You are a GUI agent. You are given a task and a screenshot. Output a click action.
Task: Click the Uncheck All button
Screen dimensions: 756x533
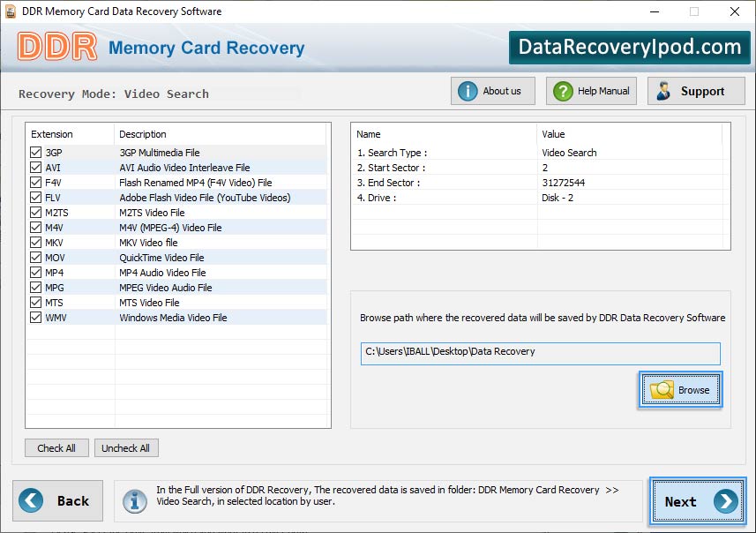point(126,448)
